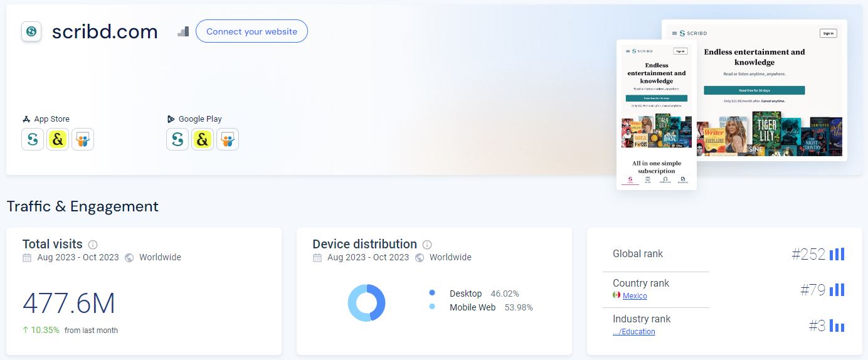Open the mobile Scribd site preview thumbnail
The height and width of the screenshot is (360, 868).
point(656,115)
